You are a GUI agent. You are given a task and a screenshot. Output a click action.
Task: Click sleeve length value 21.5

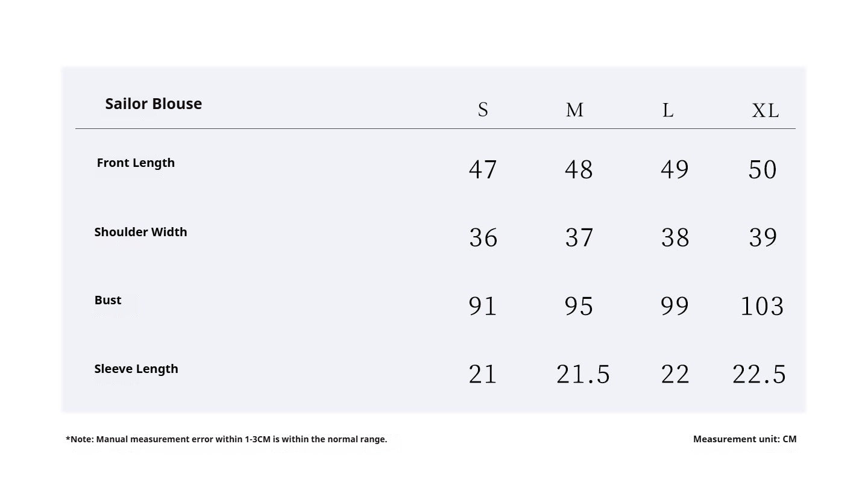click(x=583, y=374)
